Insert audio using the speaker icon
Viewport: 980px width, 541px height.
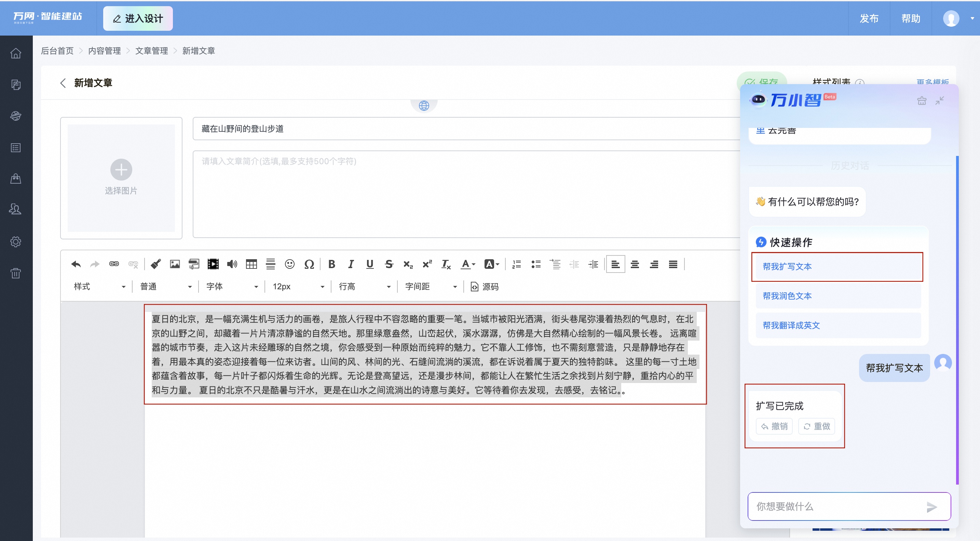point(232,264)
